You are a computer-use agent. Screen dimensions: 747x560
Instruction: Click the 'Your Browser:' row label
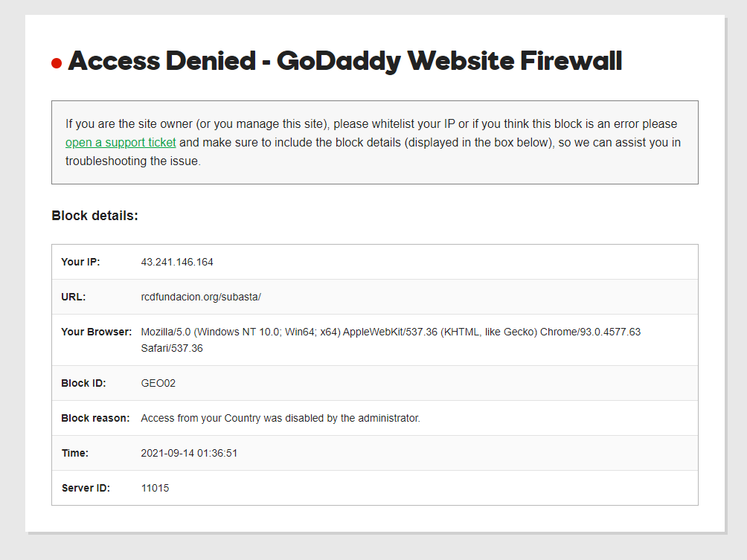96,332
